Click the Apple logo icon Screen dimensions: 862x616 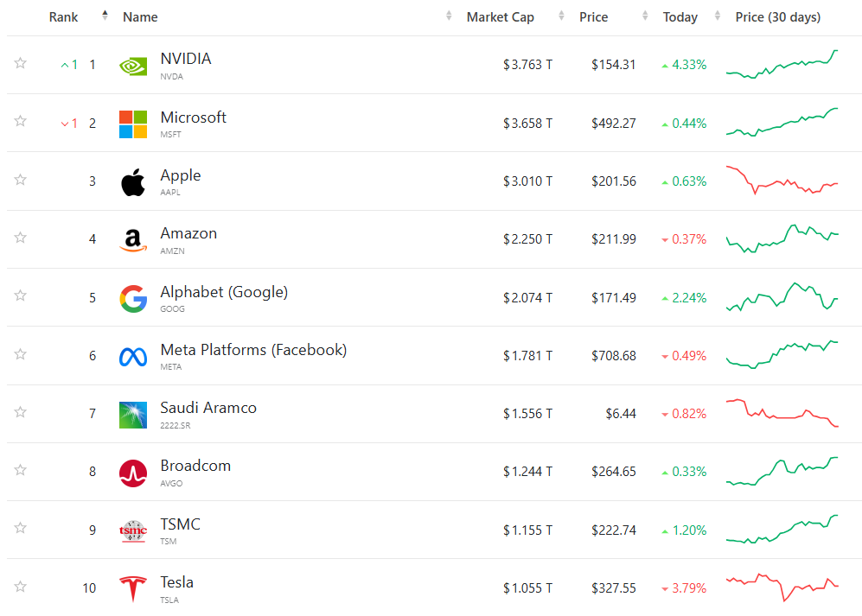click(133, 182)
